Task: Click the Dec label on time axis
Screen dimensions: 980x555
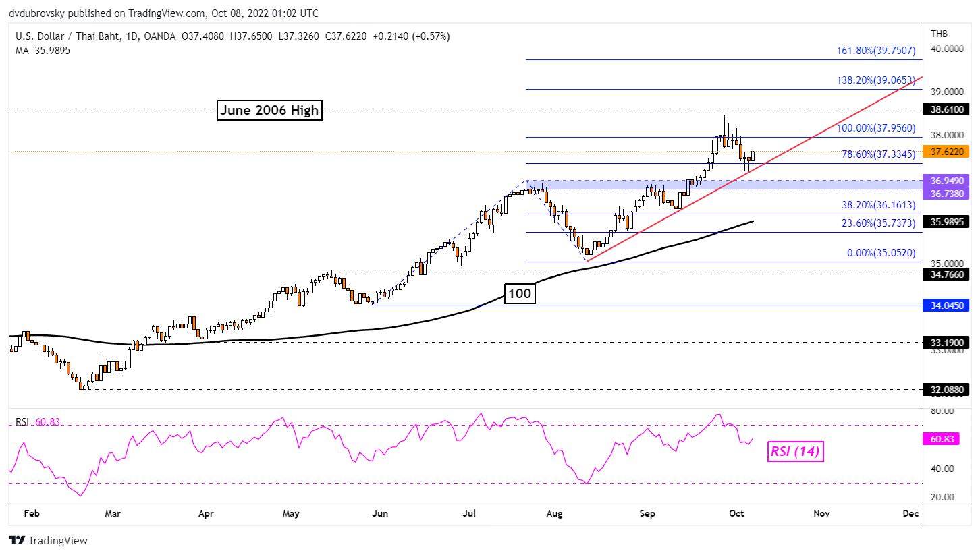Action: pyautogui.click(x=910, y=513)
